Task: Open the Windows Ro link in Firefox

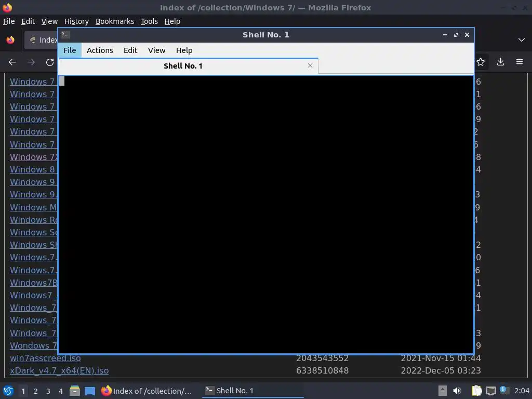Action: pyautogui.click(x=34, y=220)
